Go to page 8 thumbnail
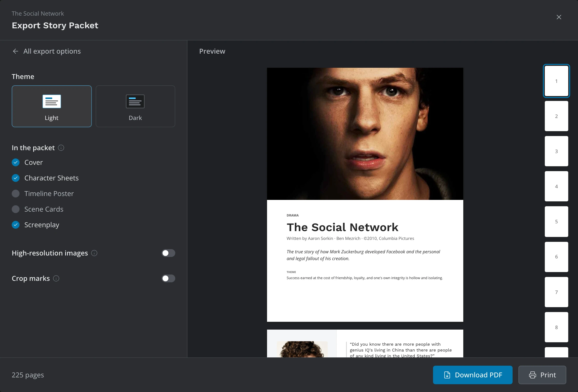Viewport: 578px width, 392px height. (556, 327)
